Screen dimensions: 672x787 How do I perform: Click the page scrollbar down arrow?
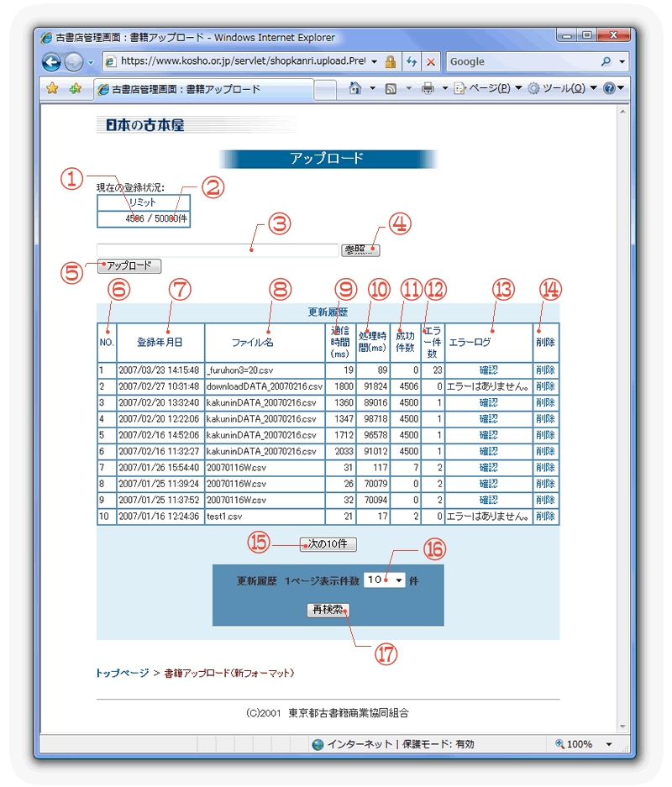click(x=622, y=727)
